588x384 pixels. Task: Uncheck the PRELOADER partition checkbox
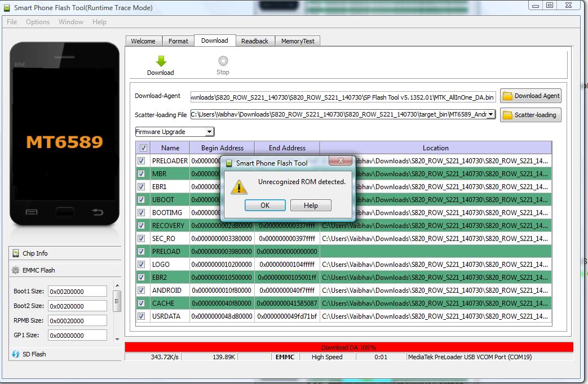point(142,161)
